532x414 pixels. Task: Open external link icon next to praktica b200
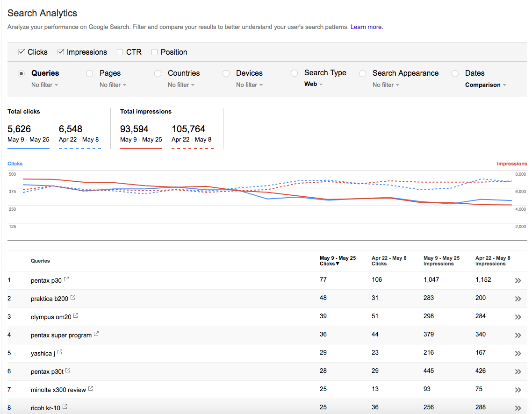[x=73, y=297]
